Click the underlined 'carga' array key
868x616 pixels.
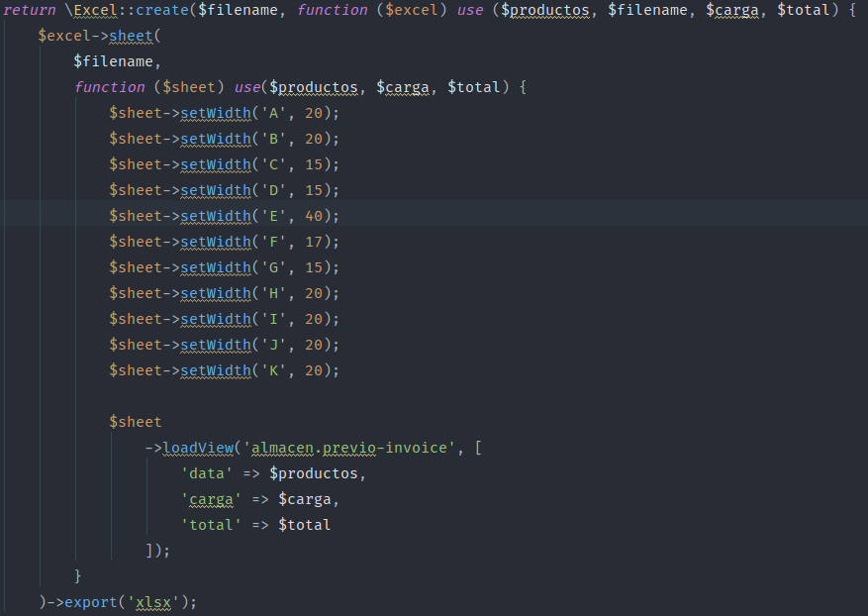click(x=211, y=498)
